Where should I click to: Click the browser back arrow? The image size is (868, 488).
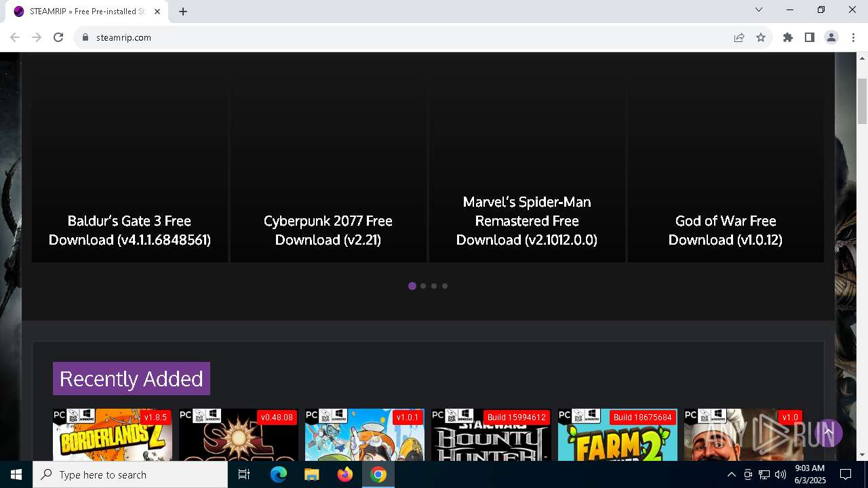tap(15, 37)
